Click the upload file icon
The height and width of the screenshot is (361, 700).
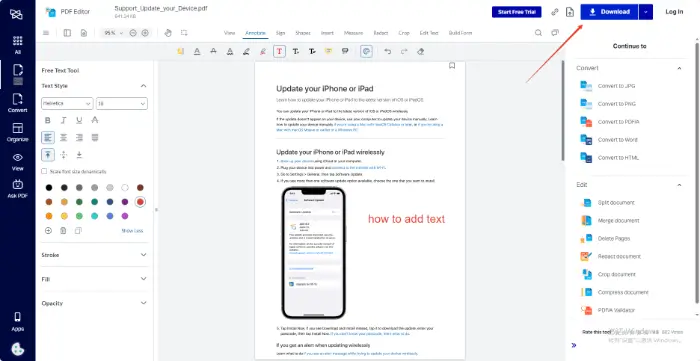point(570,12)
